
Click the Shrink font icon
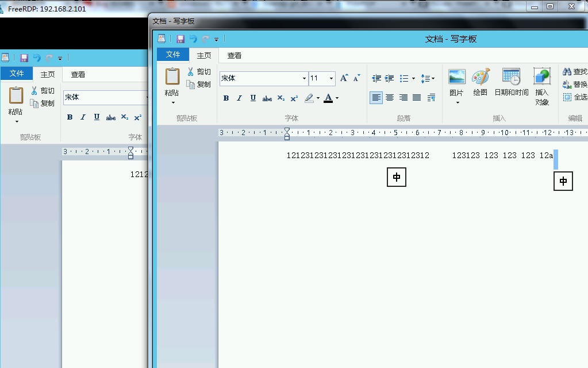click(356, 78)
